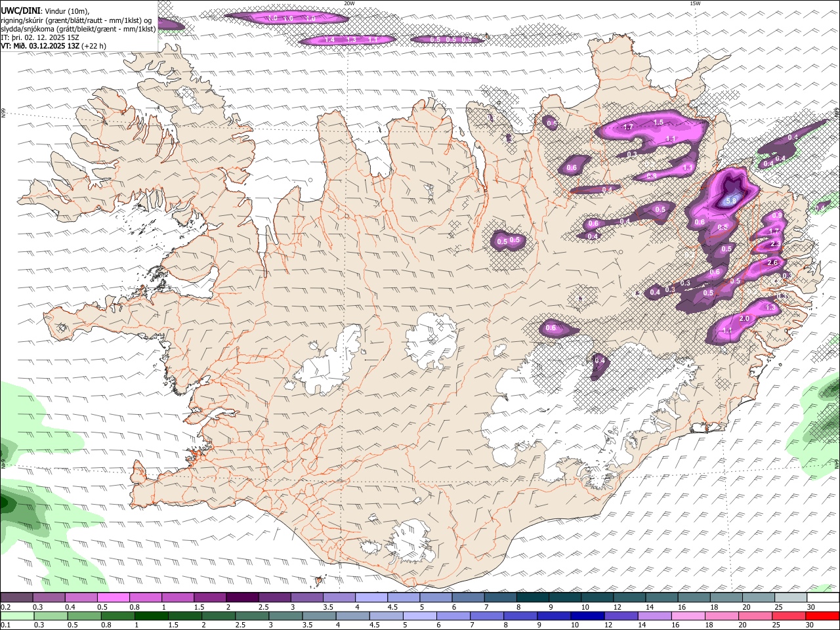Select the navy blue swatch starting at 10 on the lower scale
Viewport: 840px width, 630px height.
tap(586, 616)
